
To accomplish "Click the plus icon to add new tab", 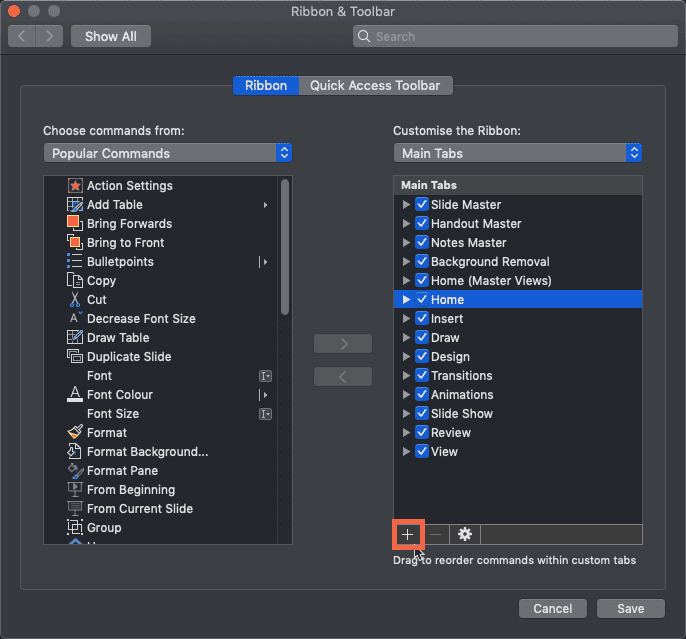I will click(x=407, y=535).
